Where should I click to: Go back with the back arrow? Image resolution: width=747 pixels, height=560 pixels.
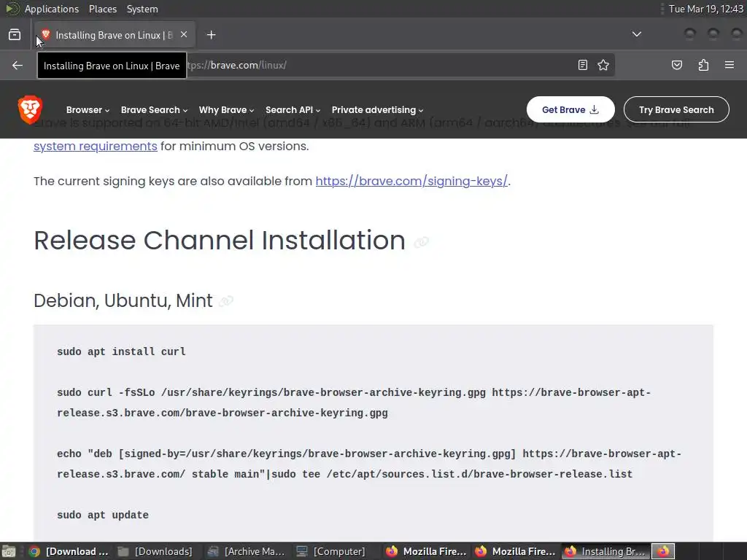pyautogui.click(x=18, y=65)
